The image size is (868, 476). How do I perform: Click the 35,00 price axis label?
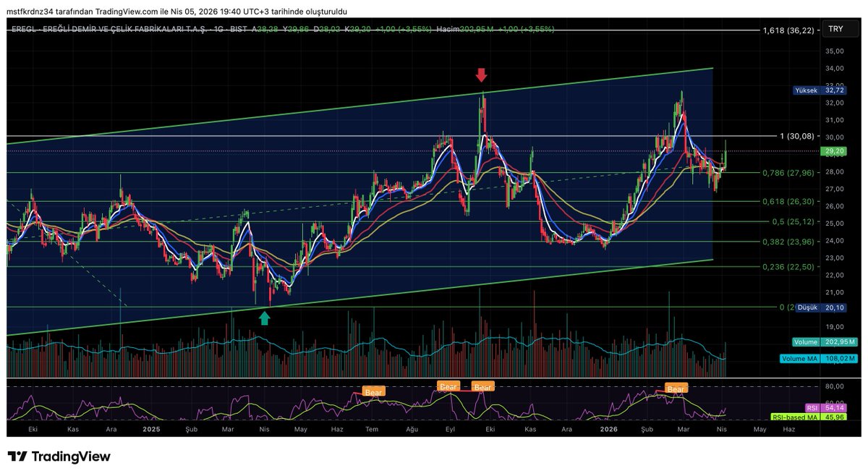pos(835,51)
